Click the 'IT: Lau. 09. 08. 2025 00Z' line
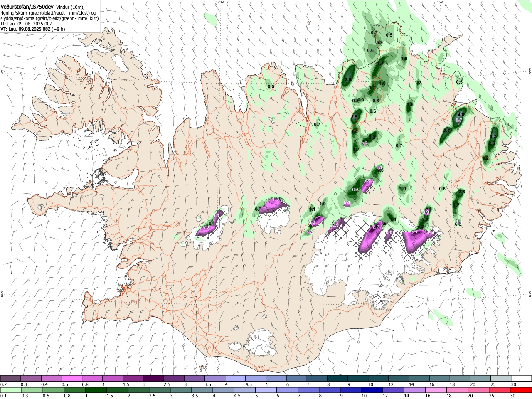Image resolution: width=532 pixels, height=399 pixels. click(26, 24)
